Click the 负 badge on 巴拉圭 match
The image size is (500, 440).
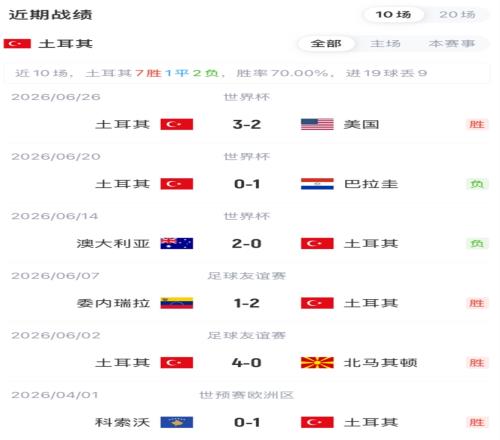(477, 184)
